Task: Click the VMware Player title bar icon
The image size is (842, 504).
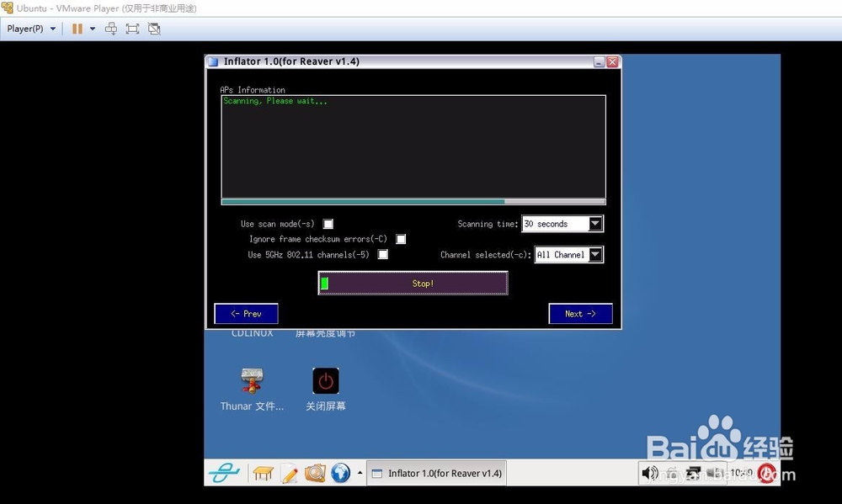Action: click(8, 8)
